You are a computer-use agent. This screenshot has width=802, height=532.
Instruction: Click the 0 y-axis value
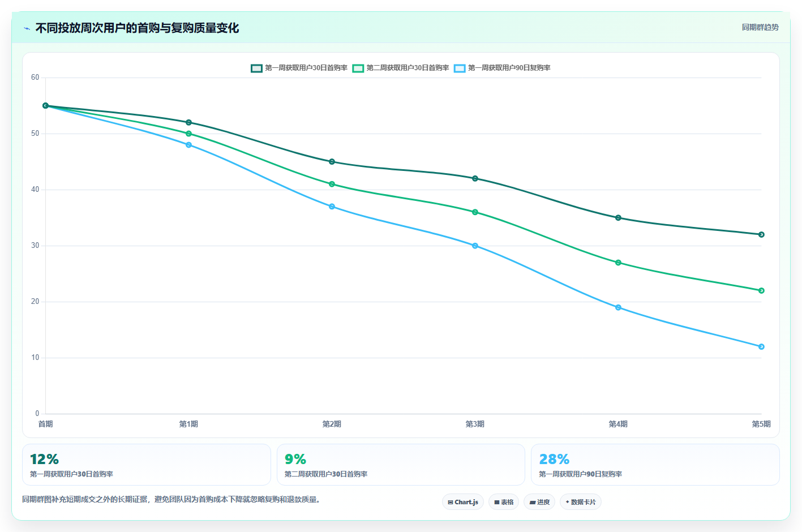pos(37,414)
